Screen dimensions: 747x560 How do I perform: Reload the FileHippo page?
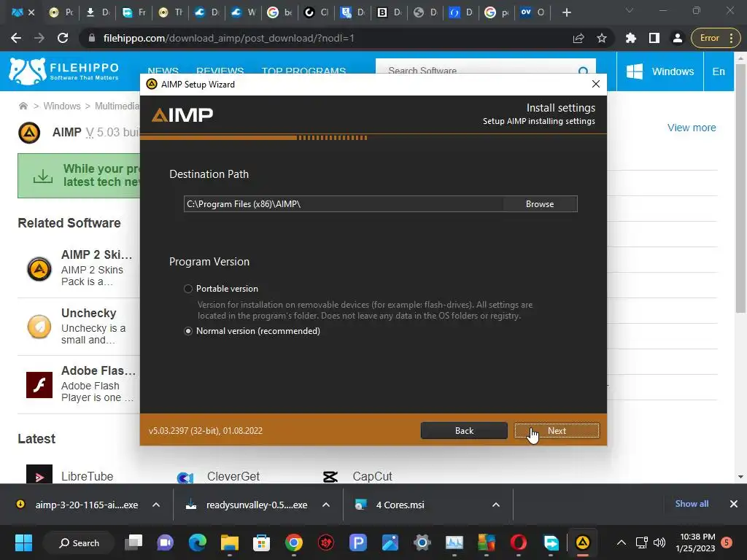coord(63,38)
